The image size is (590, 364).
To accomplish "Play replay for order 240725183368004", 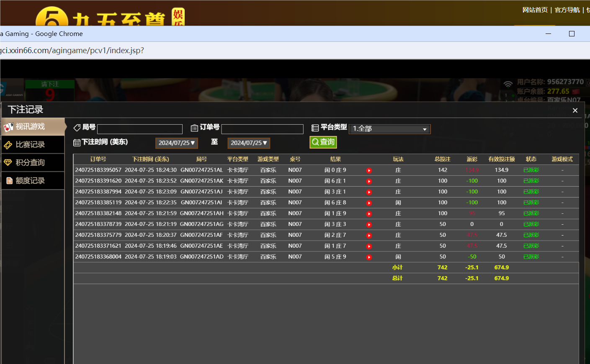I will click(368, 256).
